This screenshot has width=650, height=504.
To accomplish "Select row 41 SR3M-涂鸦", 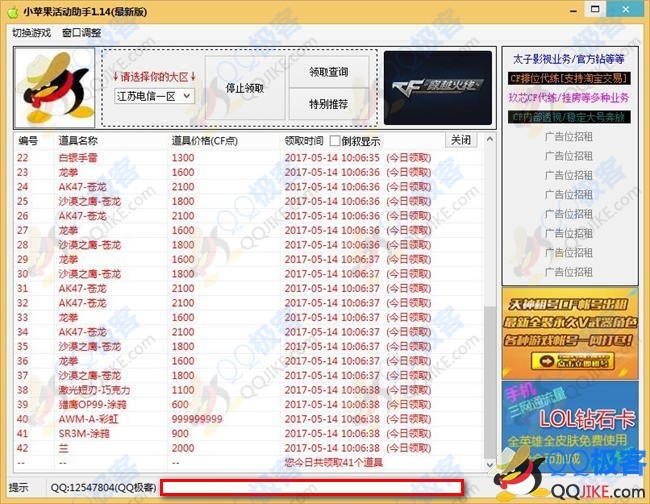I will (249, 433).
